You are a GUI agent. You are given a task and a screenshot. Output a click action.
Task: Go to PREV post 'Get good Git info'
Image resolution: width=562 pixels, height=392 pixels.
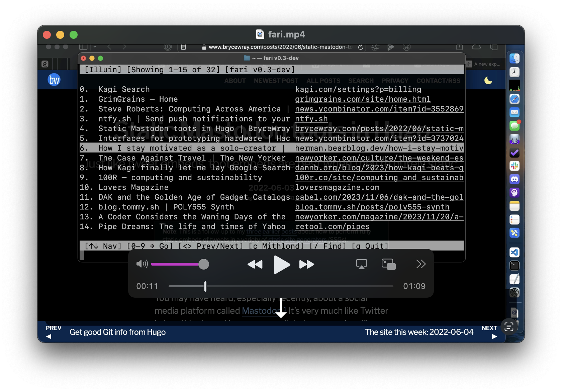pyautogui.click(x=106, y=332)
